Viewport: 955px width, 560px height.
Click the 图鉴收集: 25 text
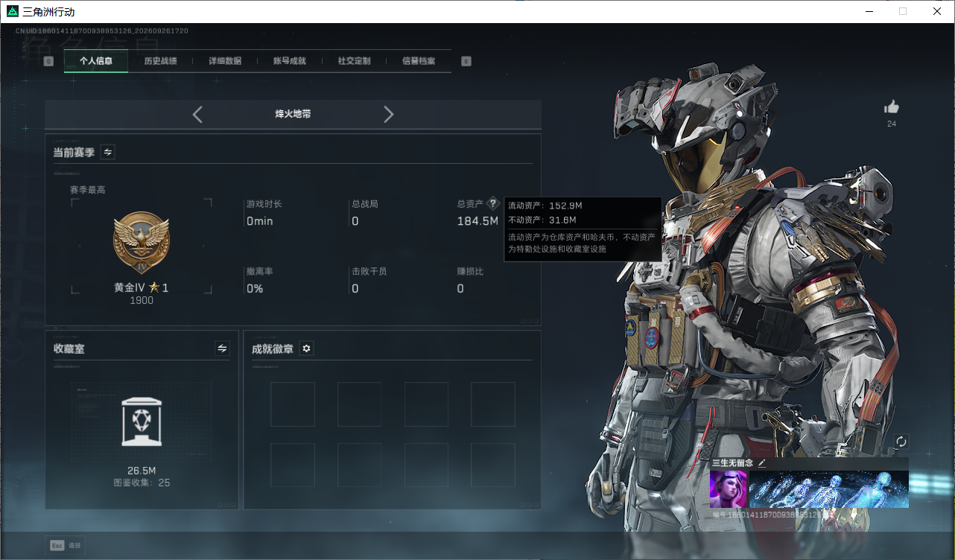coord(142,483)
